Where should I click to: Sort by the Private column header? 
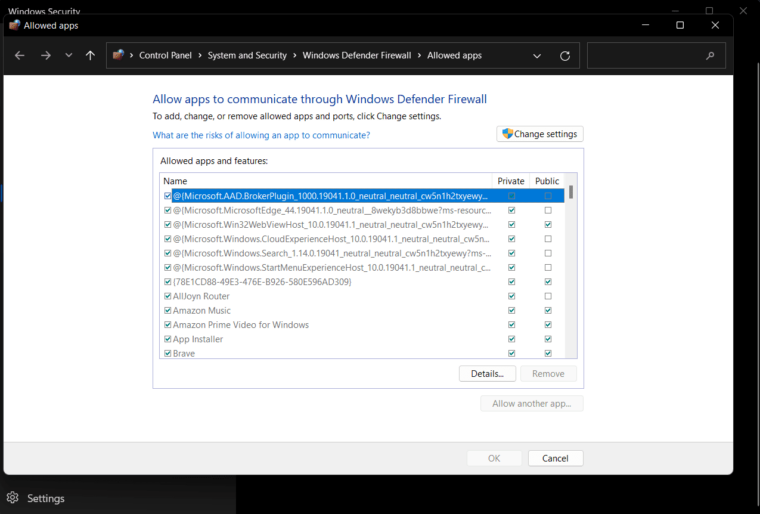coord(511,181)
